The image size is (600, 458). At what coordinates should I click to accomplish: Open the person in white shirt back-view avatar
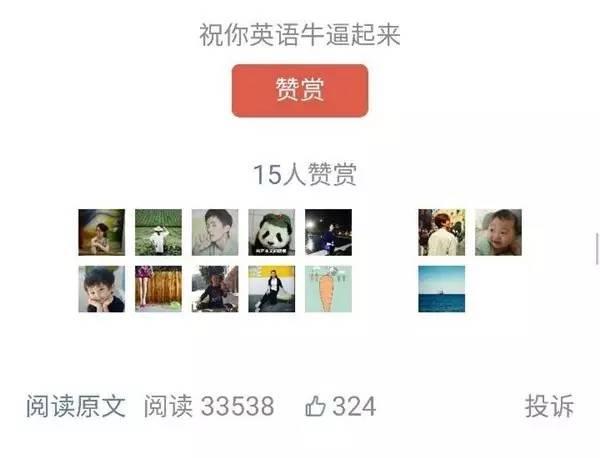point(442,232)
